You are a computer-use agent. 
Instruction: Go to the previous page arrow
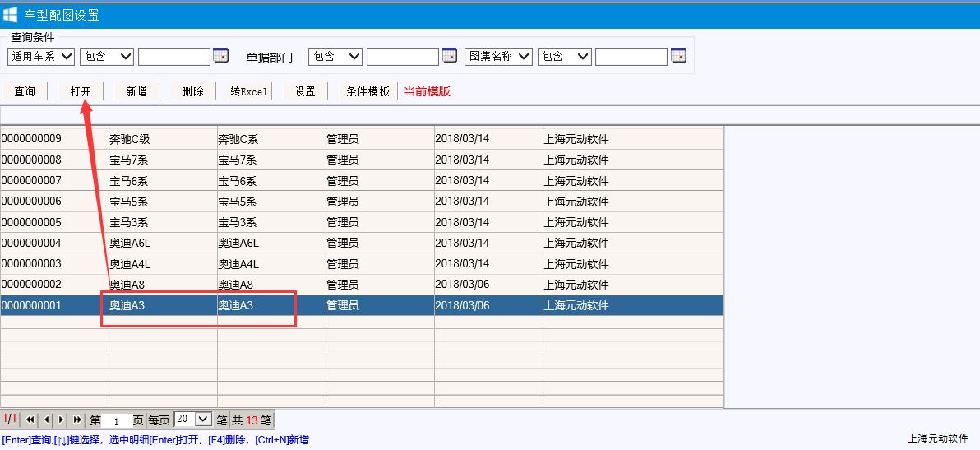(46, 420)
